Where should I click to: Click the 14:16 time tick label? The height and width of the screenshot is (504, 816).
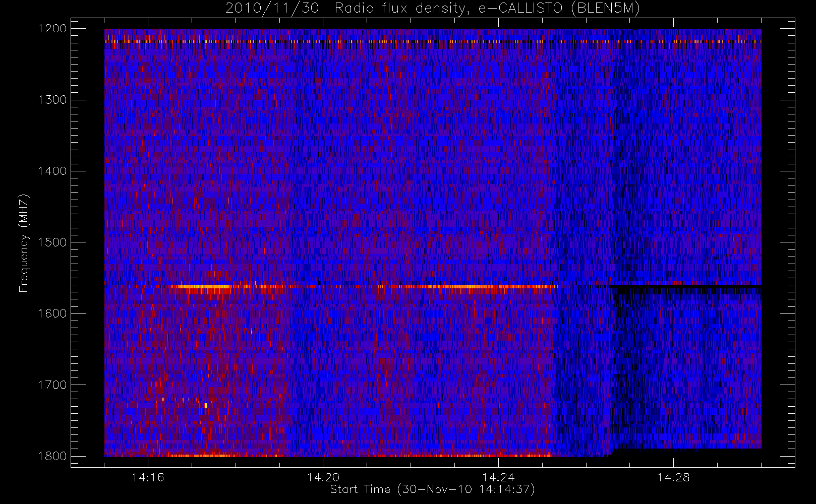coord(148,477)
